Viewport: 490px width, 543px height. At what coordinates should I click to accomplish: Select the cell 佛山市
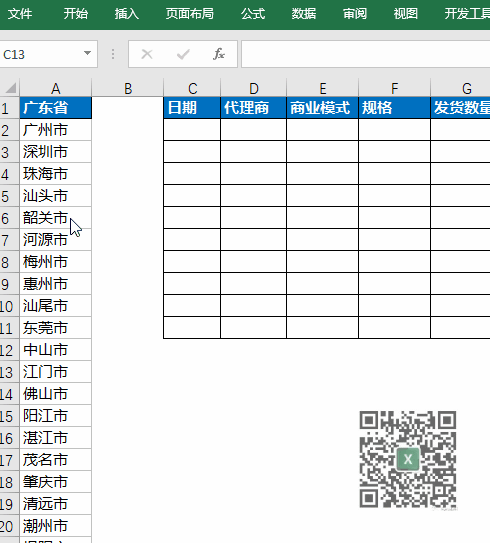coord(56,394)
